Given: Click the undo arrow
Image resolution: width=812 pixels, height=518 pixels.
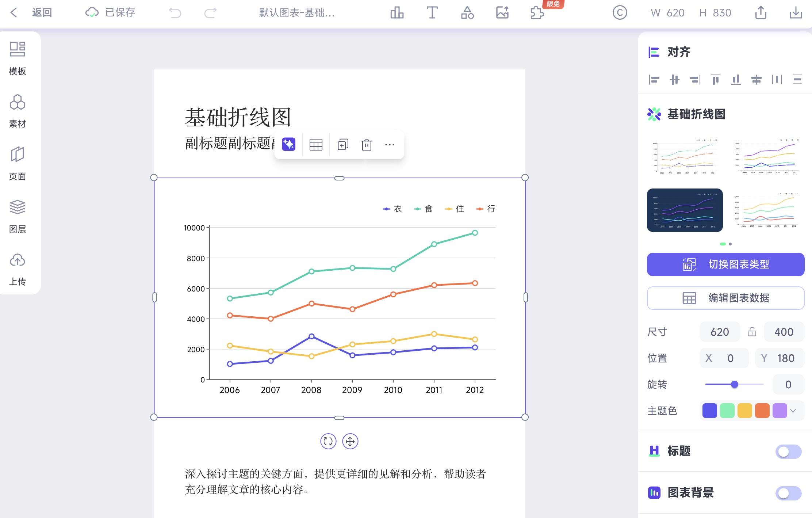Looking at the screenshot, I should pos(175,13).
